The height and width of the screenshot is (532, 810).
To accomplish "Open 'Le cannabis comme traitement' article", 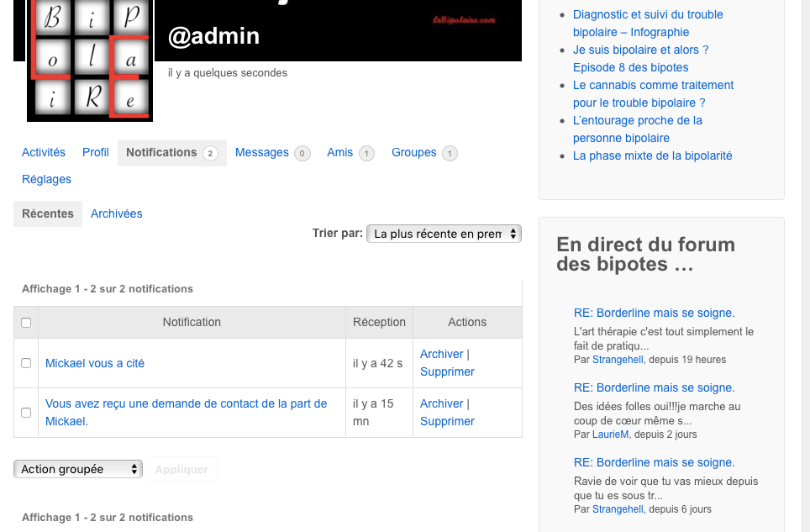I will coord(653,93).
